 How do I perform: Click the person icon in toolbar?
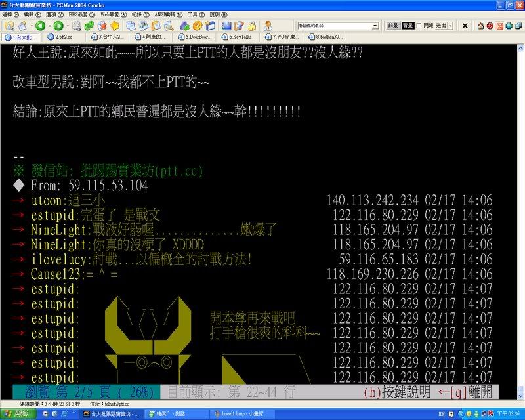click(268, 26)
